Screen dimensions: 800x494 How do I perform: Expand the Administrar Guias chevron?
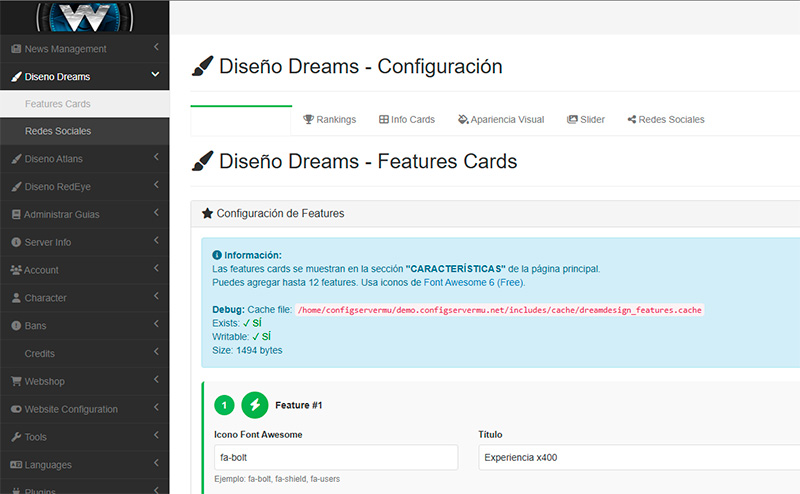[156, 214]
